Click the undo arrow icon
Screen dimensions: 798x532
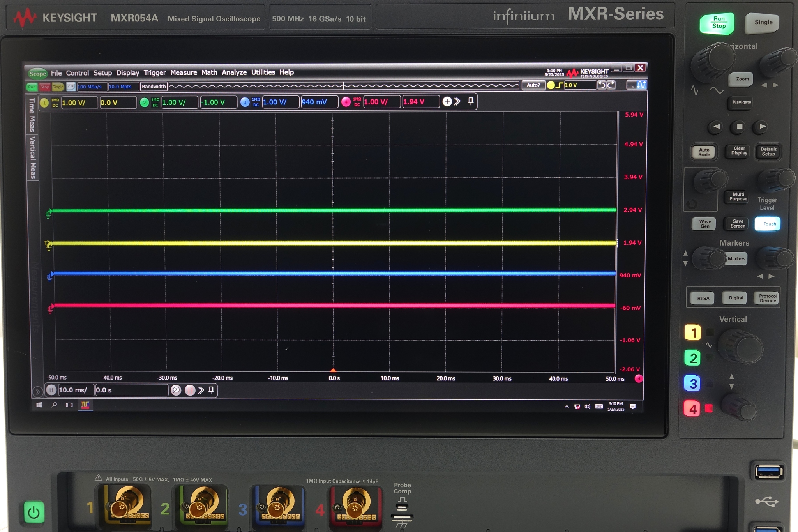602,85
